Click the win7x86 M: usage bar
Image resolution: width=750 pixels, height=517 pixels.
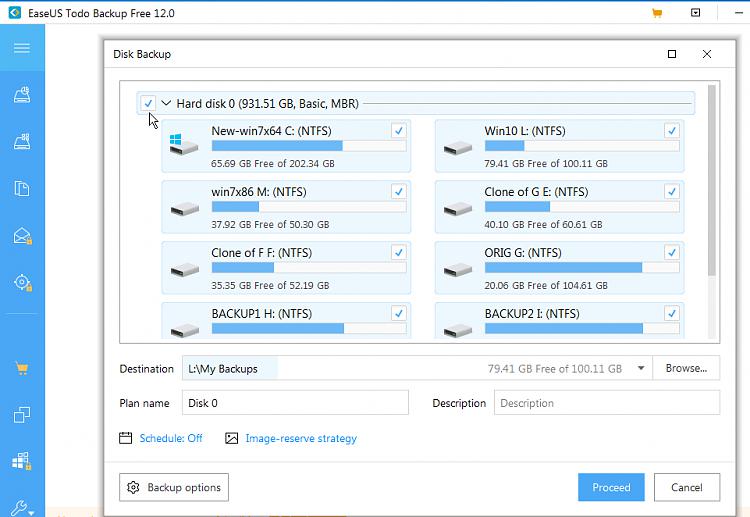pyautogui.click(x=309, y=207)
